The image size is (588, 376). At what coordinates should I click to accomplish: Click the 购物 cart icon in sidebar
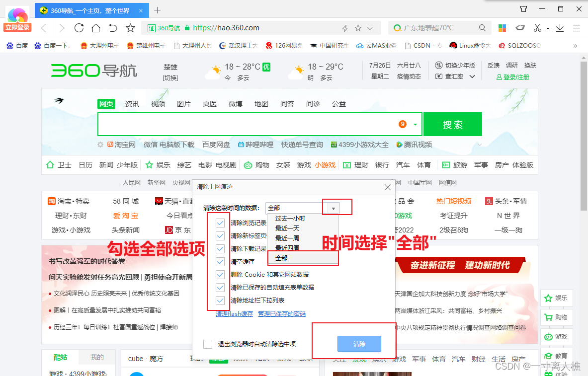(x=548, y=317)
